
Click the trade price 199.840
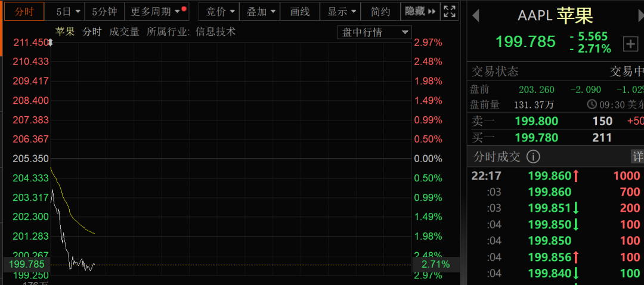click(x=550, y=274)
